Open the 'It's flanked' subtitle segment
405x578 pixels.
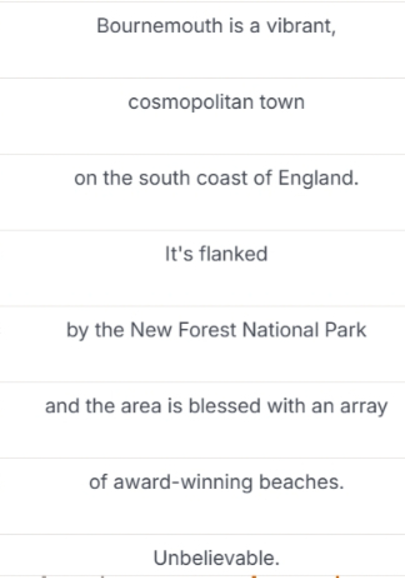[202, 268]
